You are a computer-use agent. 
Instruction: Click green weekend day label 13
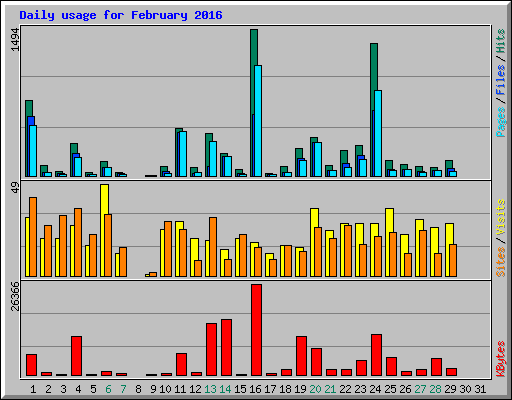tap(210, 389)
